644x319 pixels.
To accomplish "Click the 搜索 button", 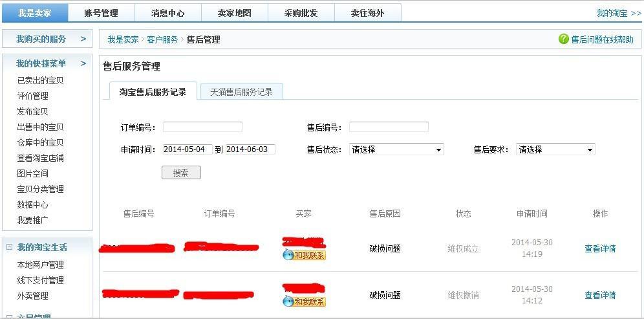I will point(181,173).
